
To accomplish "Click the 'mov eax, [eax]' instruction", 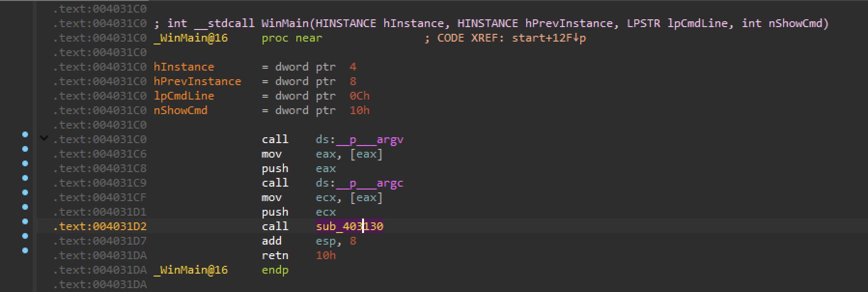I will pos(322,154).
